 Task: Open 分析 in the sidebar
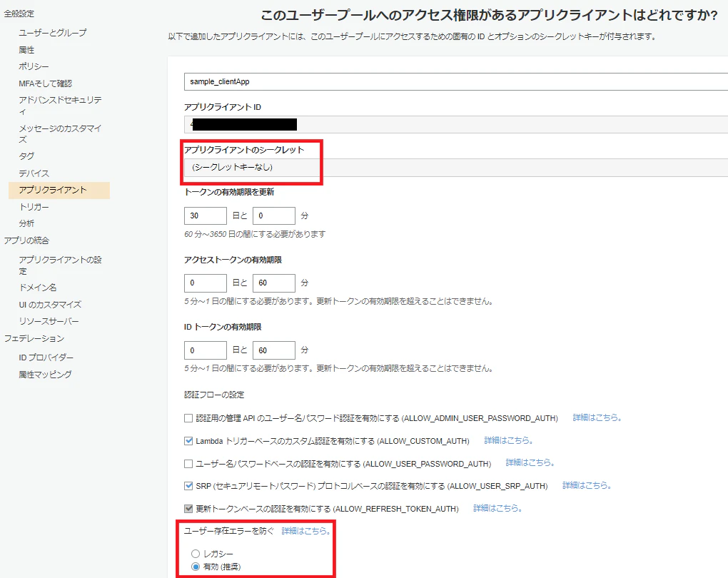[26, 223]
